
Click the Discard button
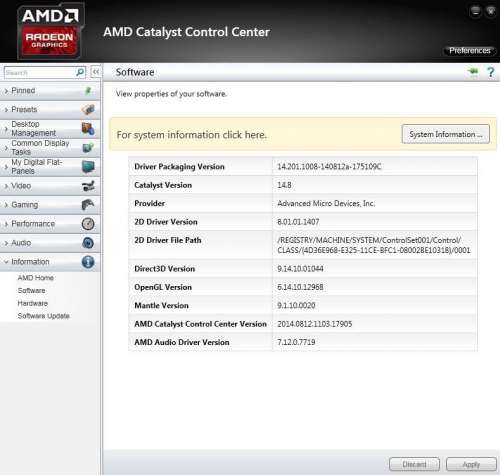coord(414,464)
